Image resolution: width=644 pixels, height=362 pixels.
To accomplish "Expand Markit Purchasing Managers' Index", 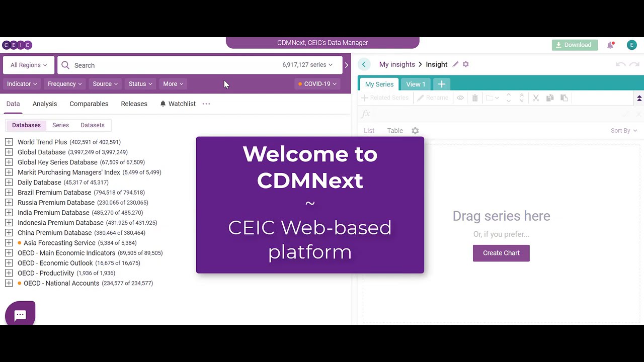I will click(9, 172).
